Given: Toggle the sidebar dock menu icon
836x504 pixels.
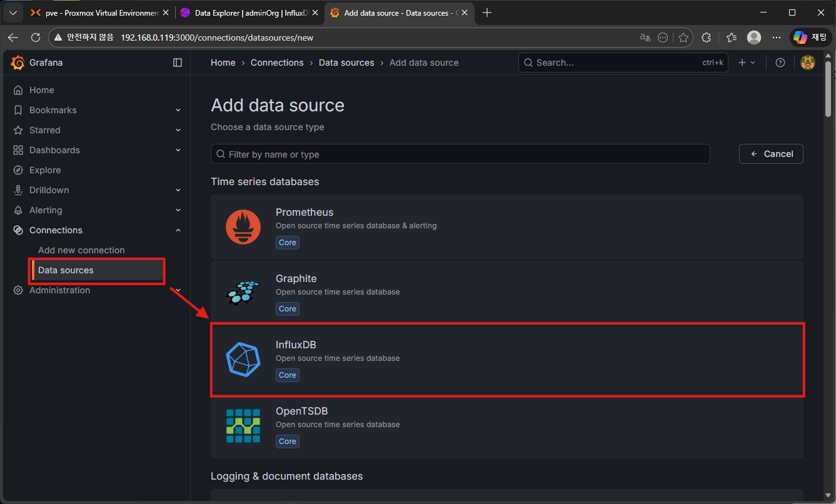Looking at the screenshot, I should 178,63.
